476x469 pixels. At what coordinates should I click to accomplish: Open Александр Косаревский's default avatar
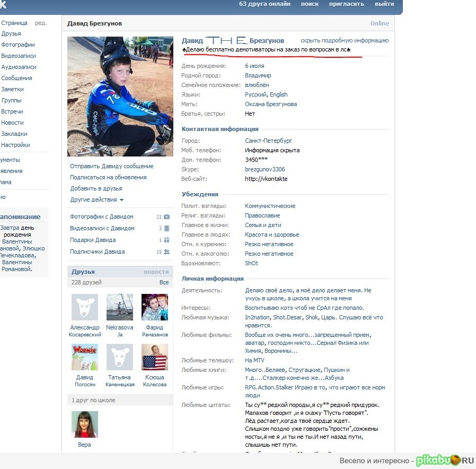[x=85, y=307]
